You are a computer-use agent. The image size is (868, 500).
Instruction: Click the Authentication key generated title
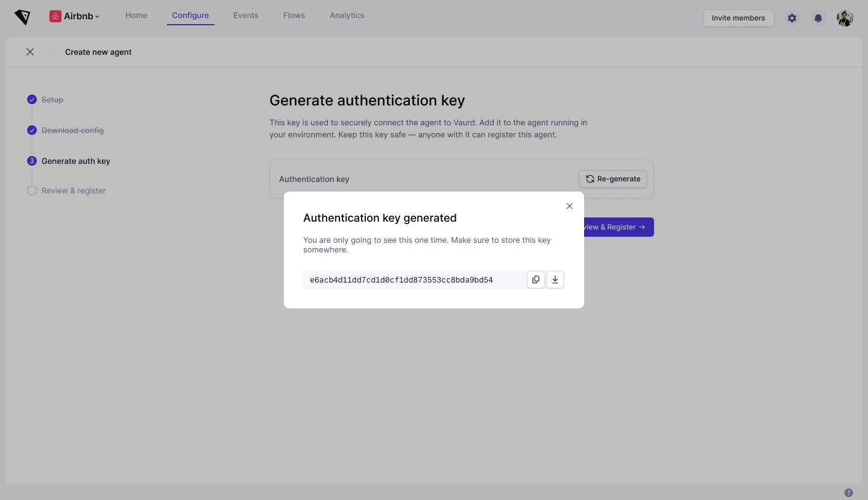click(x=380, y=218)
